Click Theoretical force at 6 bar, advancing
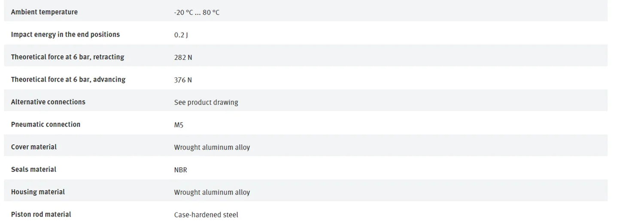644x224 pixels. pos(68,80)
